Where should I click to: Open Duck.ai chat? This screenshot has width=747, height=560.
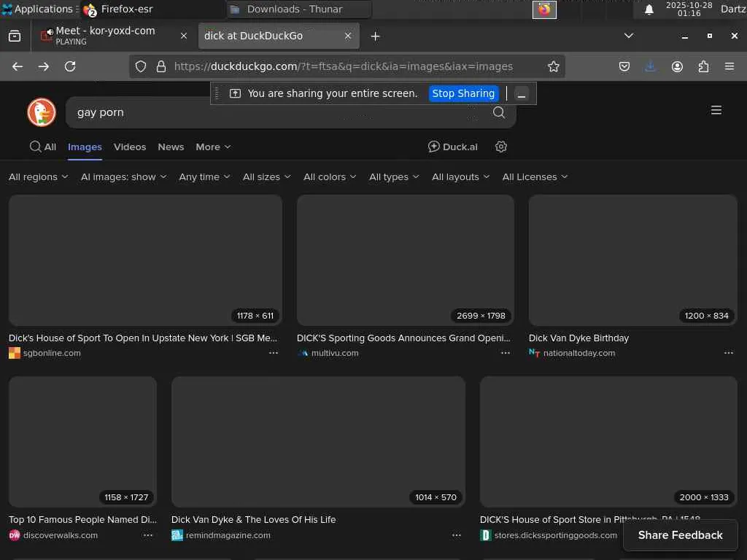[x=452, y=147]
